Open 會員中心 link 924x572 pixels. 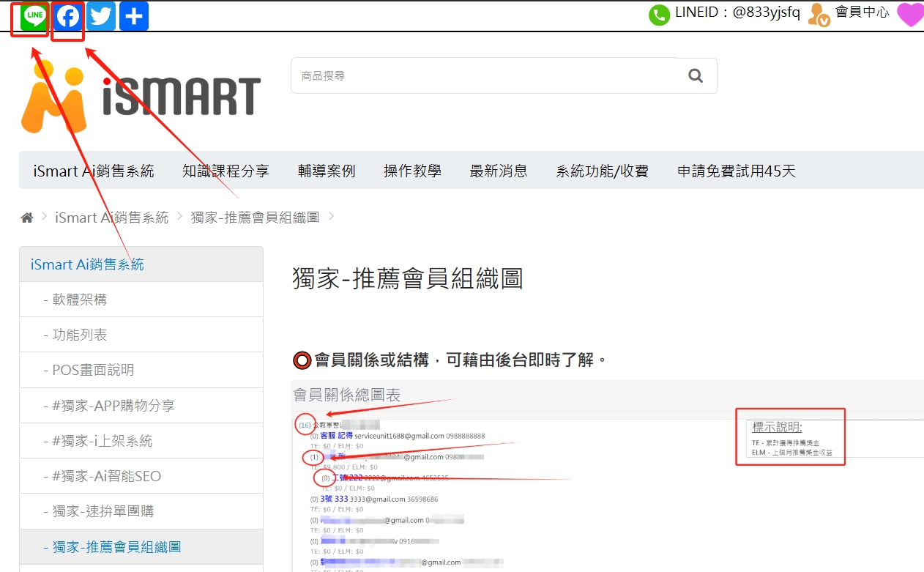coord(862,12)
